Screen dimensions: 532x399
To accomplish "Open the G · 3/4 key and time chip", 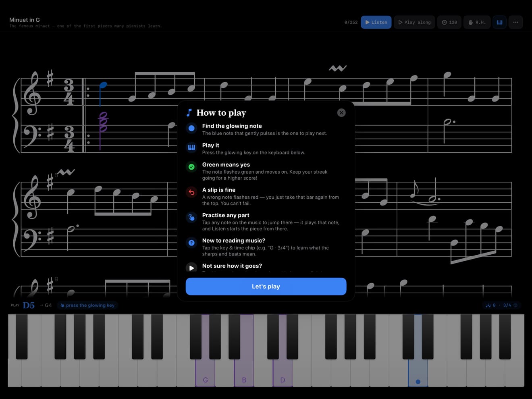I will click(x=502, y=305).
